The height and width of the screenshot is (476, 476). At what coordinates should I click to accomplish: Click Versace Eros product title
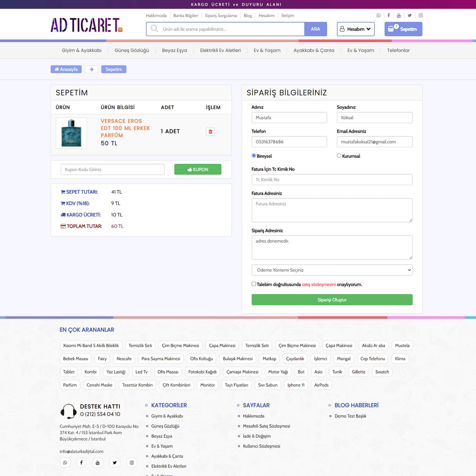[x=125, y=128]
